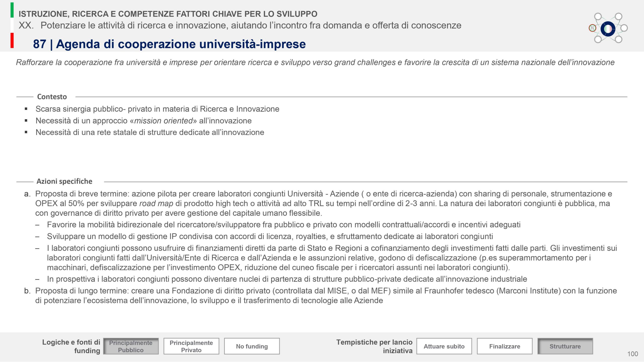Click the rightmost empty node of the diagram
Screen dimensions: 644x362
coord(624,28)
